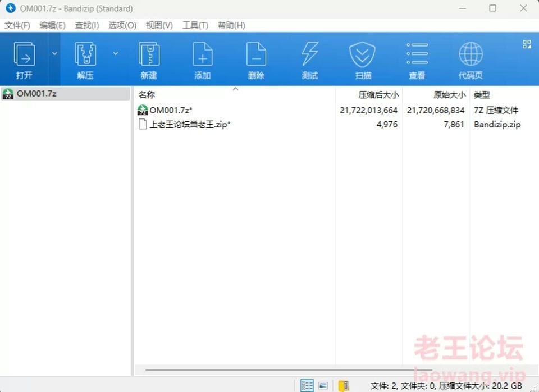Click the 7Z 压缩文件 type cell
The width and height of the screenshot is (539, 392).
pyautogui.click(x=496, y=111)
